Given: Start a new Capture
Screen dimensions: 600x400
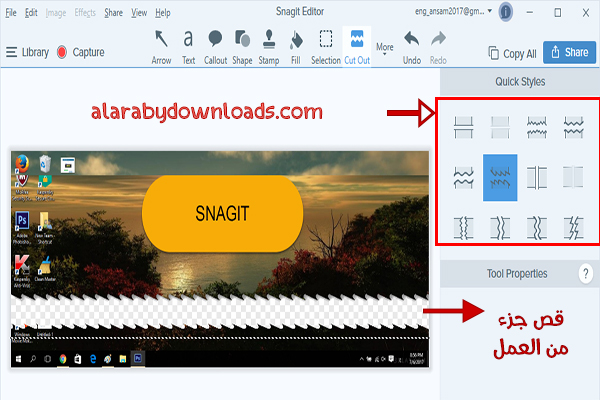Looking at the screenshot, I should [x=81, y=52].
